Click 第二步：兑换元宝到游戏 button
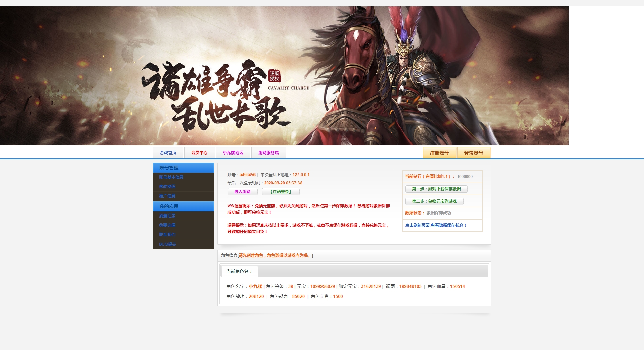Image resolution: width=644 pixels, height=350 pixels. [435, 201]
